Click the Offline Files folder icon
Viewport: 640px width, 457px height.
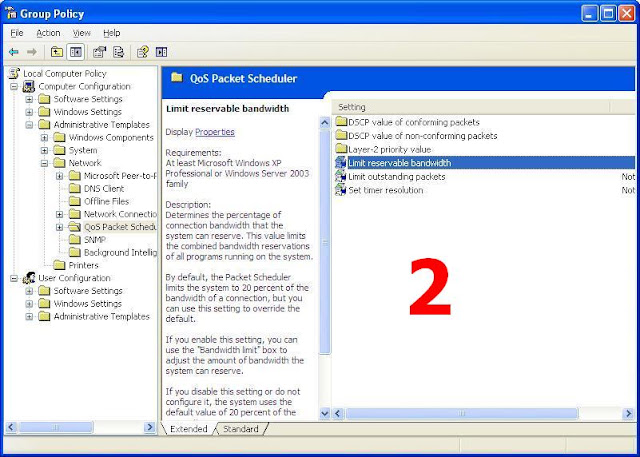(75, 201)
